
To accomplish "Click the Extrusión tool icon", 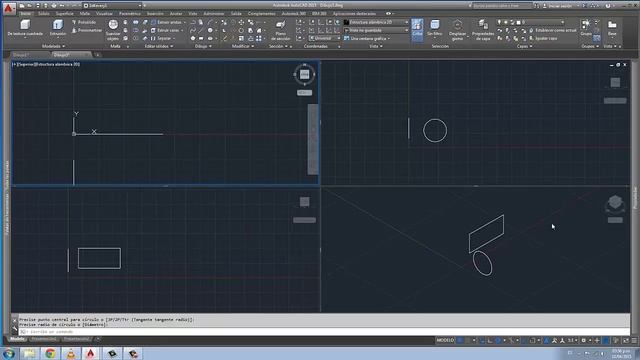I will tap(58, 24).
